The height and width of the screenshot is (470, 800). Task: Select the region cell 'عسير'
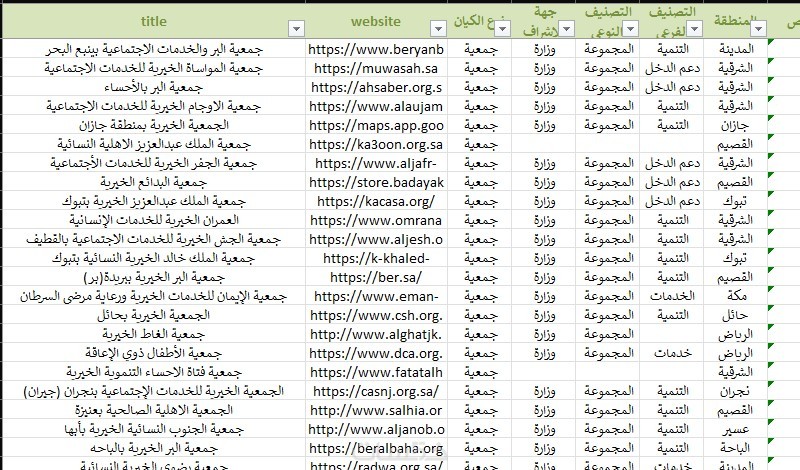coord(735,430)
